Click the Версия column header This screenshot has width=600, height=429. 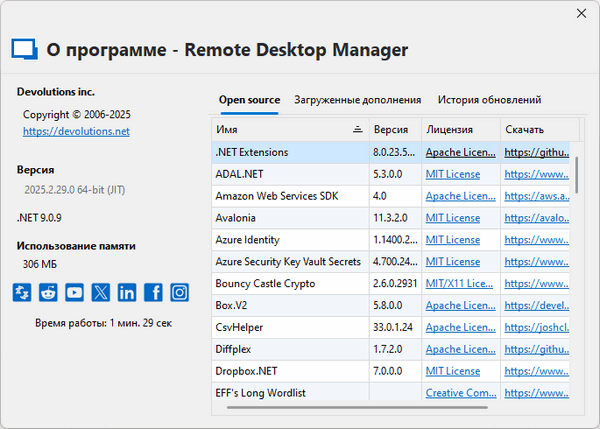391,130
